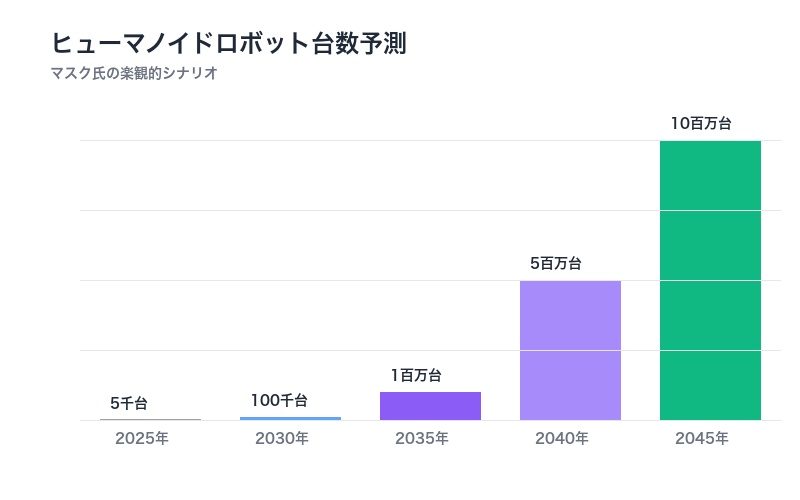Click the 2025年 x-axis label
The image size is (800, 500).
[x=142, y=438]
